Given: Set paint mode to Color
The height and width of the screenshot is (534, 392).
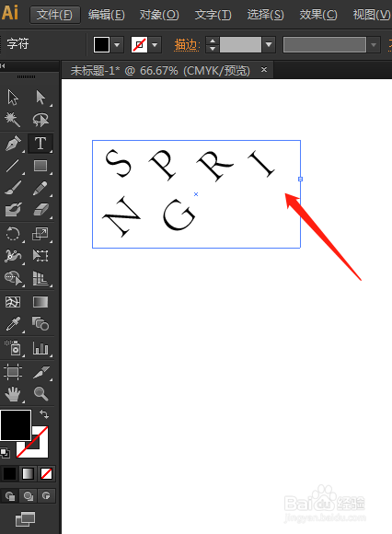Looking at the screenshot, I should (x=9, y=473).
